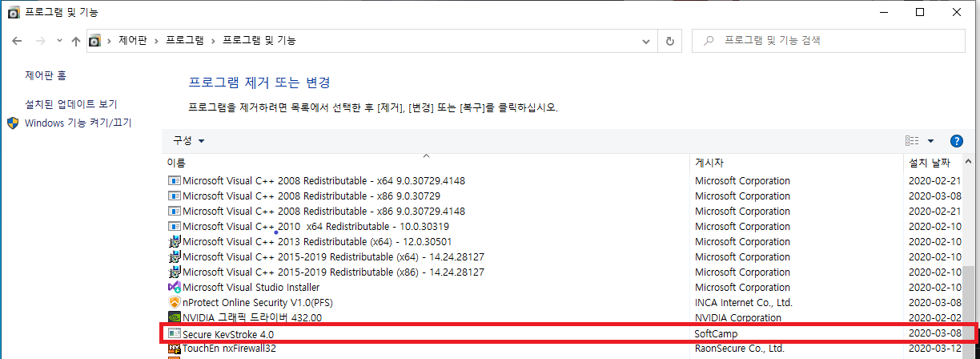Select Visual C++ 2010 x64 Redistributable row
980x359 pixels.
pos(564,226)
